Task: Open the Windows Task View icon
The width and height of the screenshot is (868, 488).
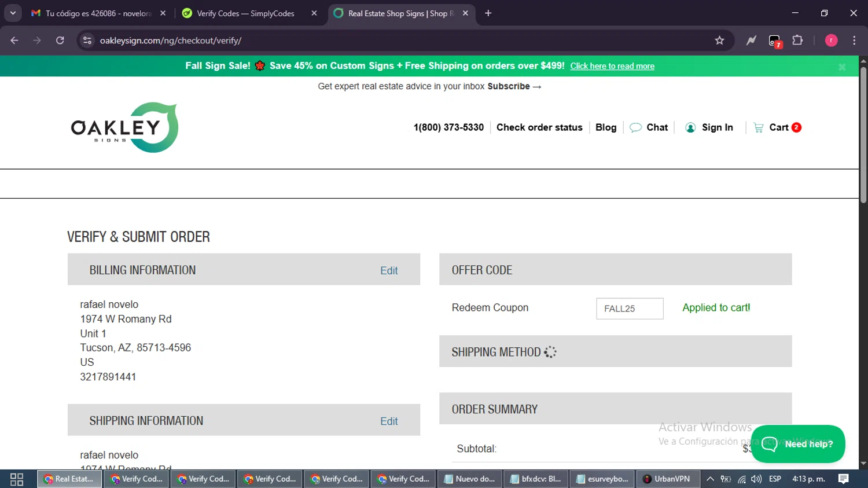Action: (17, 479)
